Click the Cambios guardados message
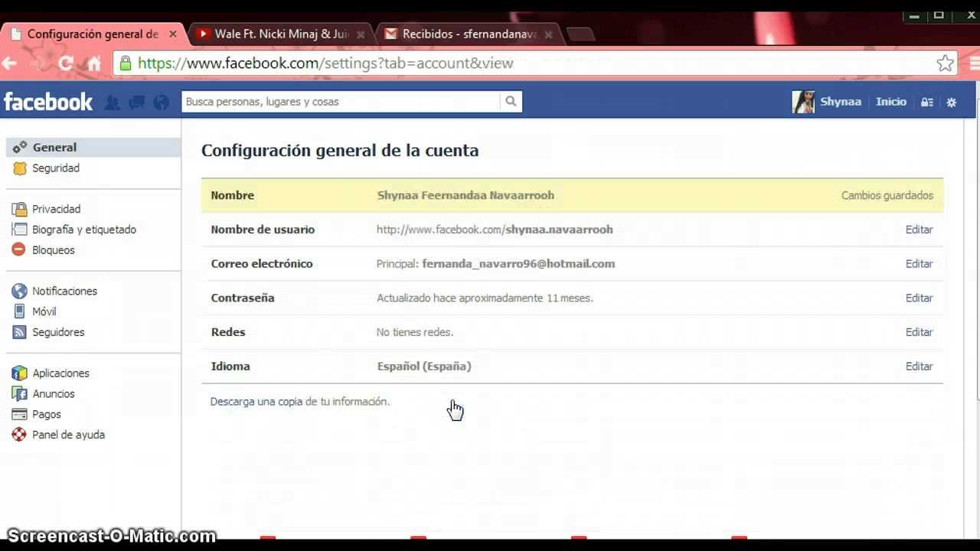This screenshot has width=980, height=551. [x=887, y=196]
